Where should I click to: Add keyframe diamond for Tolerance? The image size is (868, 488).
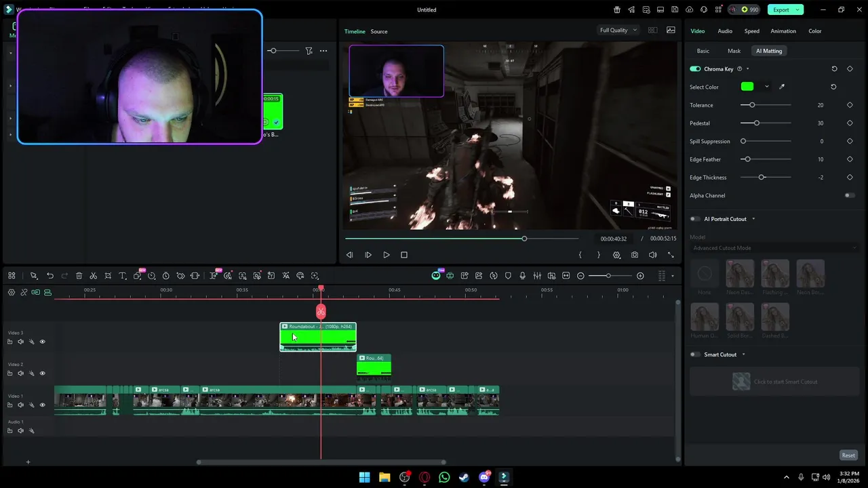850,105
